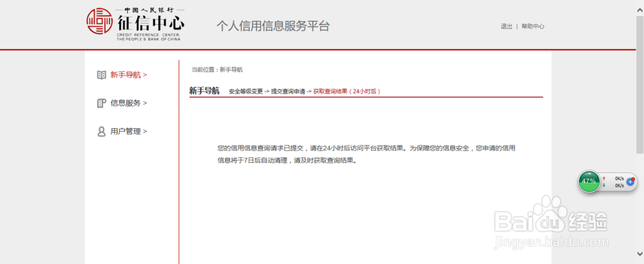This screenshot has width=644, height=264.
Task: Click the page scrollbar down arrow
Action: 640,253
